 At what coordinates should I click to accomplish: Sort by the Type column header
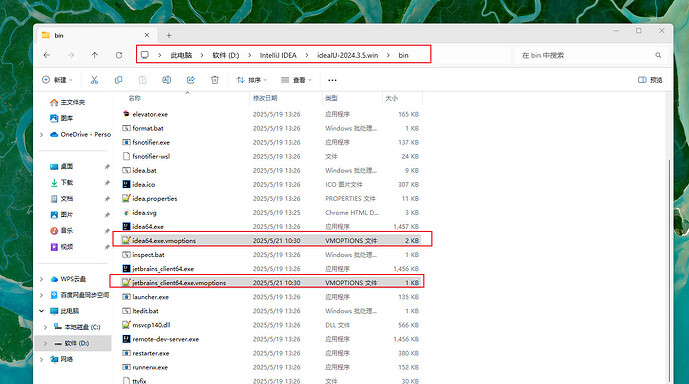coord(331,98)
